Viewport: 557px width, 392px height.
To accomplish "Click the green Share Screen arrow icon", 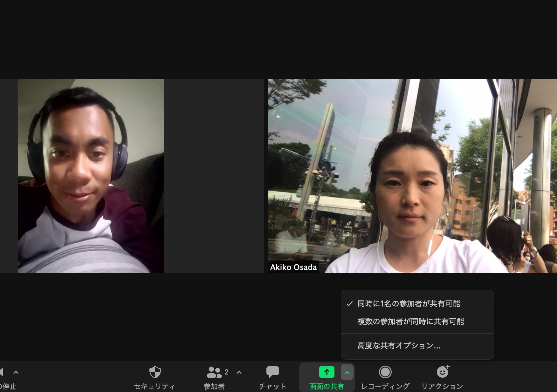I will [327, 372].
